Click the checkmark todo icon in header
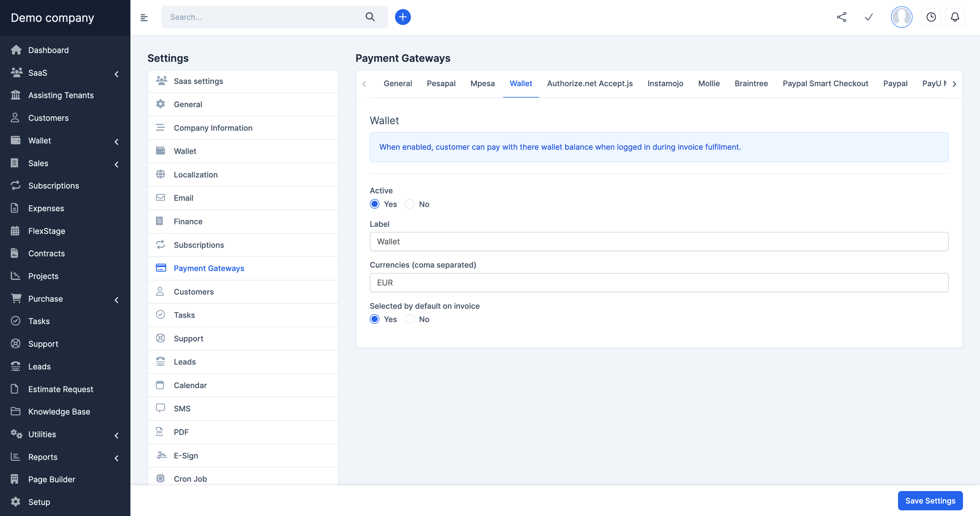 [869, 17]
